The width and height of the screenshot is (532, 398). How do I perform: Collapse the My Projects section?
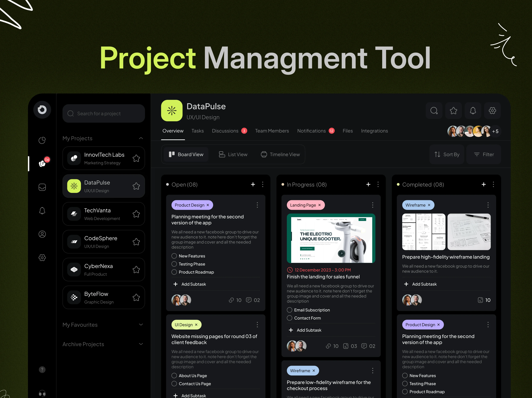(x=141, y=138)
